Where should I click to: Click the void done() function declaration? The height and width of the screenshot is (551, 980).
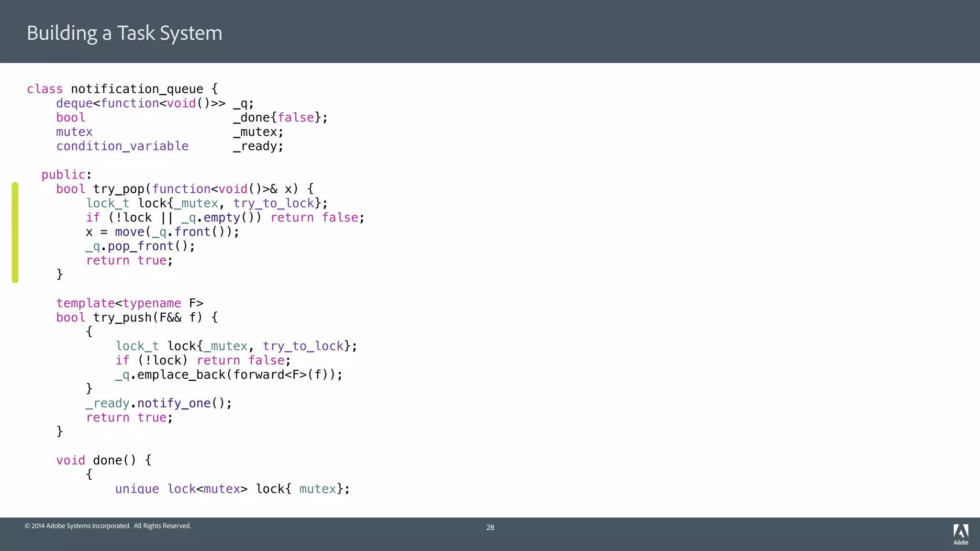pos(104,460)
